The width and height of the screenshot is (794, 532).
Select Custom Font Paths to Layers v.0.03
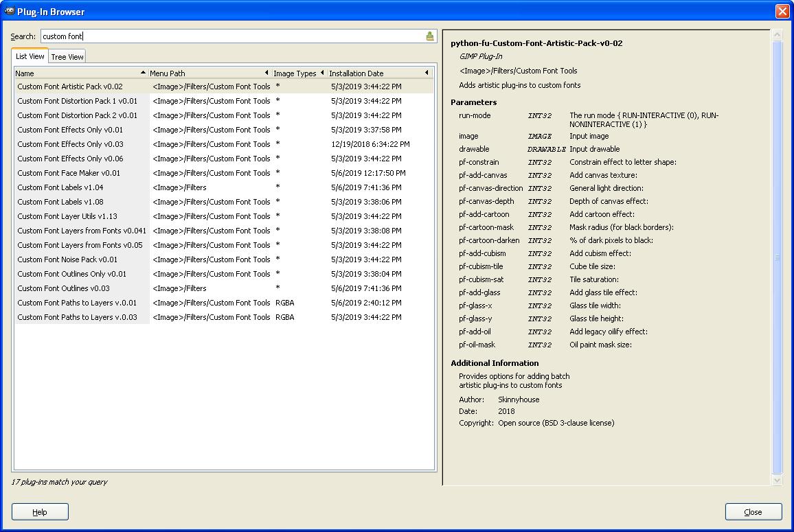pos(224,317)
